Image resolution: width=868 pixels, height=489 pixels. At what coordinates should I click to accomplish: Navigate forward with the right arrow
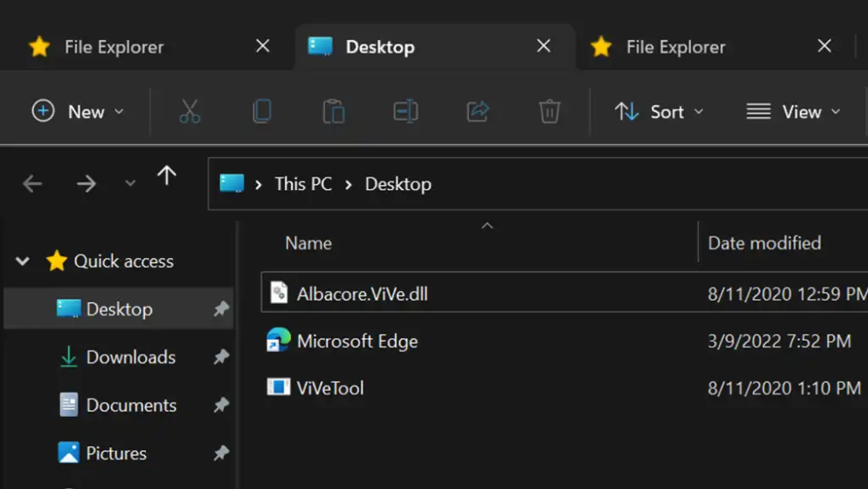86,183
